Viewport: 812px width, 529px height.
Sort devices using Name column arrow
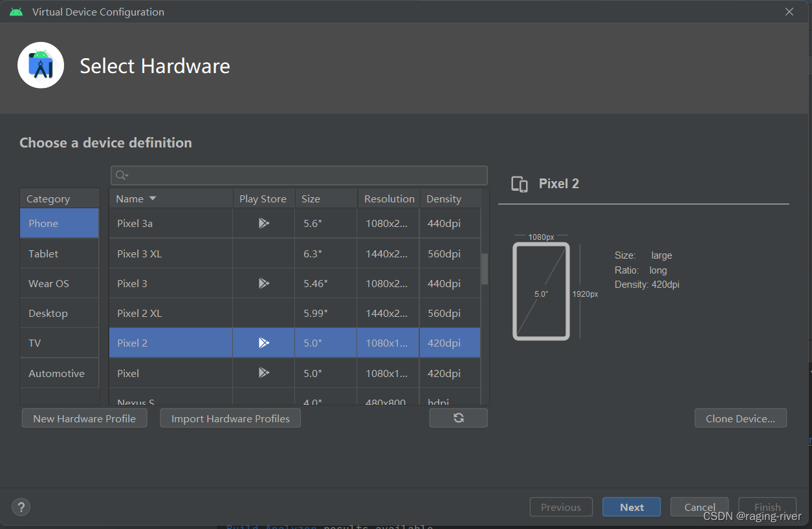point(153,199)
